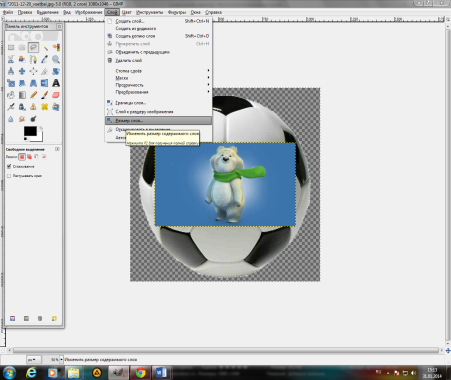Select the Free Select lasso tool
Viewport: 451px width, 380px height.
[x=33, y=48]
